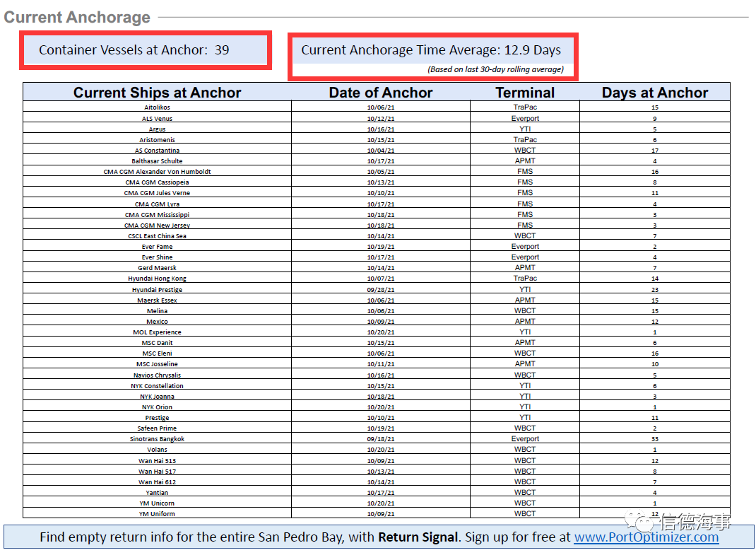
Task: Click the Gerd Maersk ship name
Action: click(157, 267)
